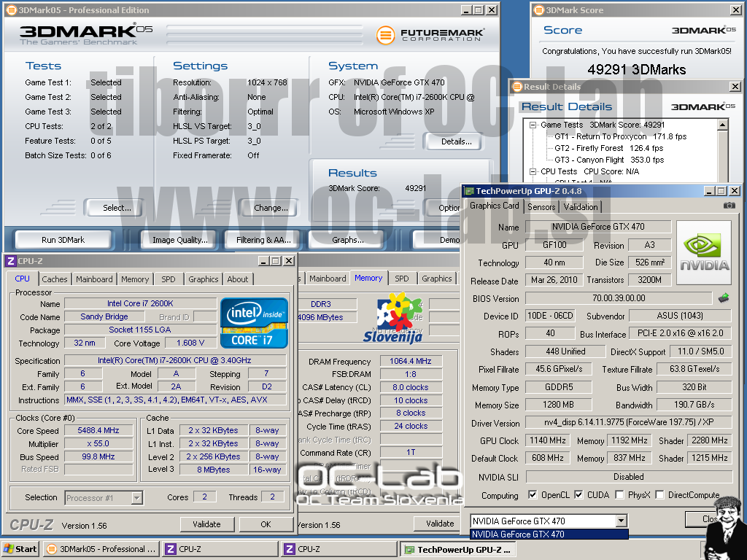This screenshot has height=560, width=747.
Task: Collapse the CPU Tests tree node
Action: pos(533,171)
